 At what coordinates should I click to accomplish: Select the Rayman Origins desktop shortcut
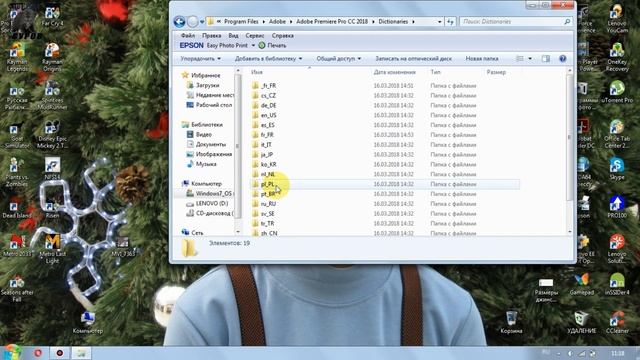pos(52,57)
